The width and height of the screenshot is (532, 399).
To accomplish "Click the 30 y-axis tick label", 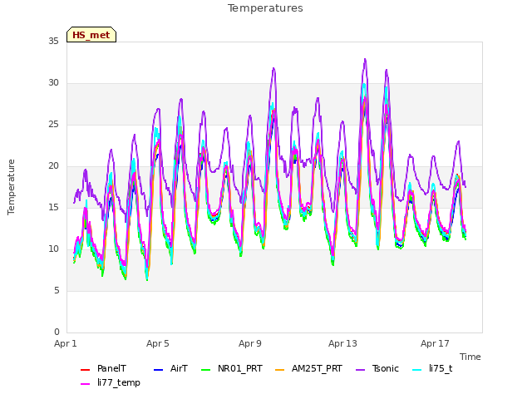I will (53, 83).
